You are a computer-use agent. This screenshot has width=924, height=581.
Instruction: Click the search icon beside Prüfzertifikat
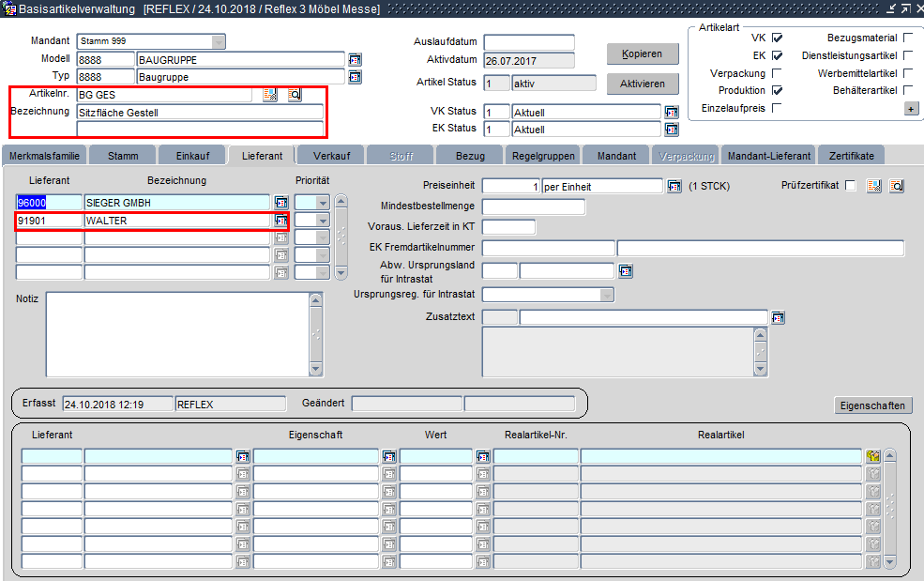(x=897, y=186)
